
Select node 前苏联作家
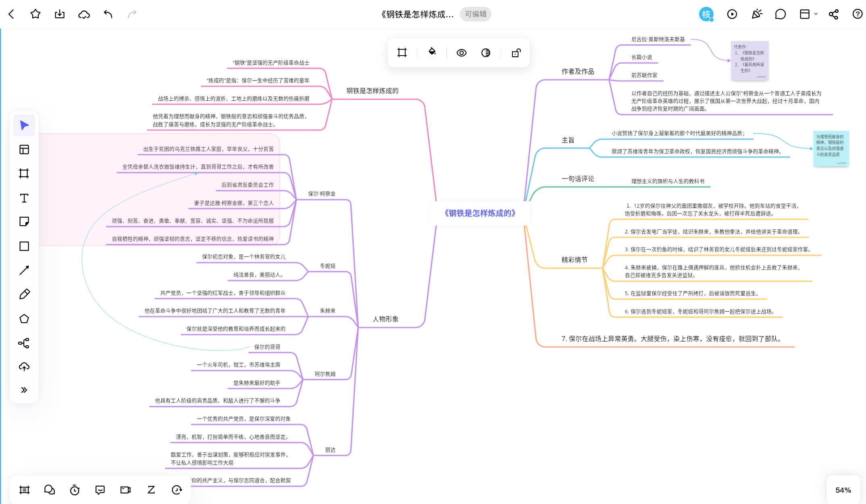coord(644,75)
